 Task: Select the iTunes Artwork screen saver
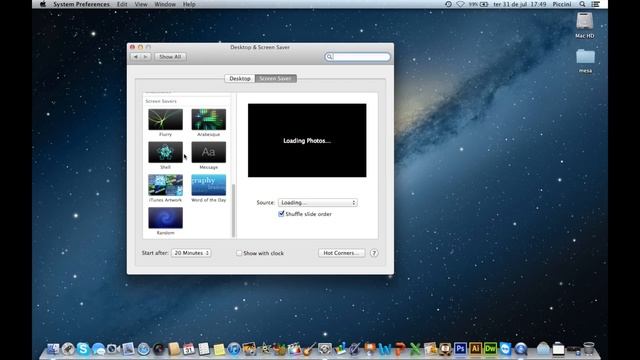165,188
